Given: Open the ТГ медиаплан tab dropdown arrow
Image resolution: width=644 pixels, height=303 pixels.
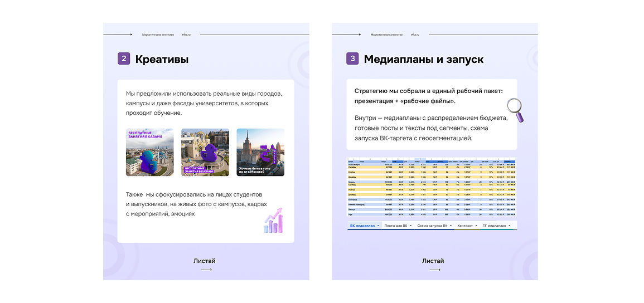Looking at the screenshot, I should [x=510, y=226].
